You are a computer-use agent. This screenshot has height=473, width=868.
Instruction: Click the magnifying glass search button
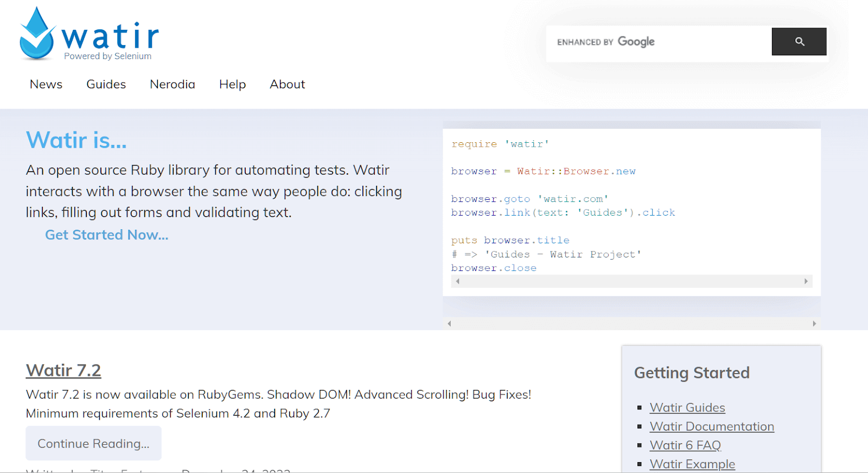799,42
